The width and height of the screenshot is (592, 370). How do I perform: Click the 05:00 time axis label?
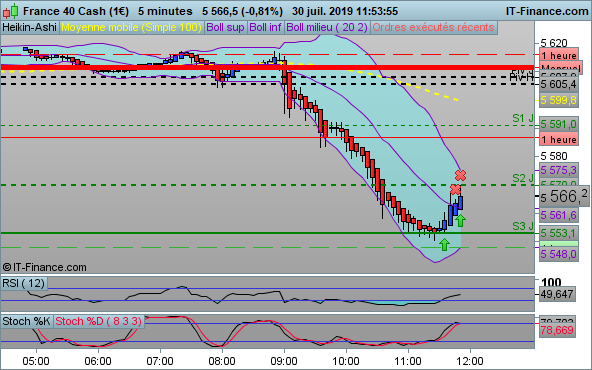(x=36, y=361)
